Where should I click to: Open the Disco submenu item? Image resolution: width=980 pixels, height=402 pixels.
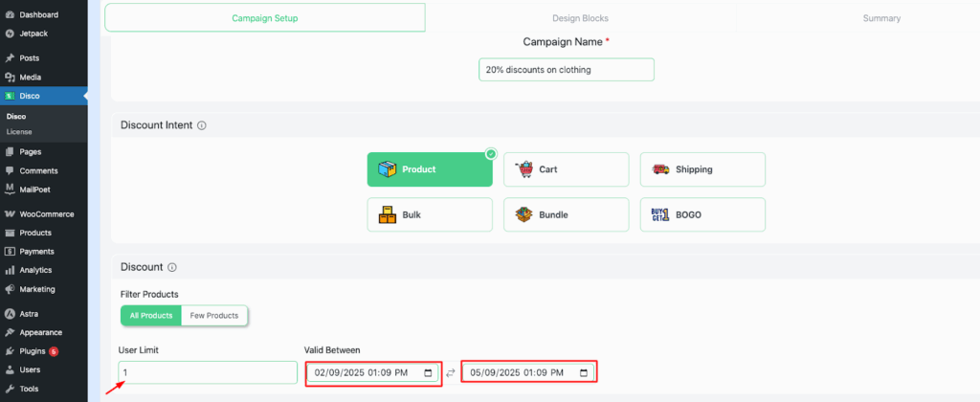(15, 116)
